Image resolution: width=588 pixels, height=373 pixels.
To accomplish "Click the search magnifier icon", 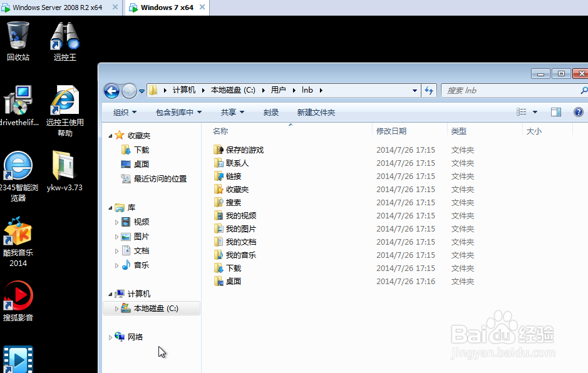I will click(x=584, y=90).
